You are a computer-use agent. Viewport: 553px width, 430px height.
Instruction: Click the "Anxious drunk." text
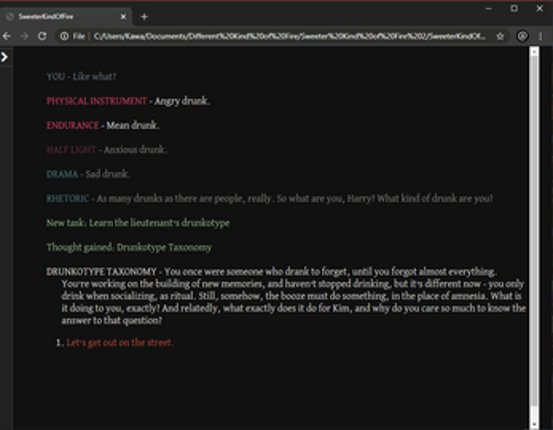tap(135, 150)
